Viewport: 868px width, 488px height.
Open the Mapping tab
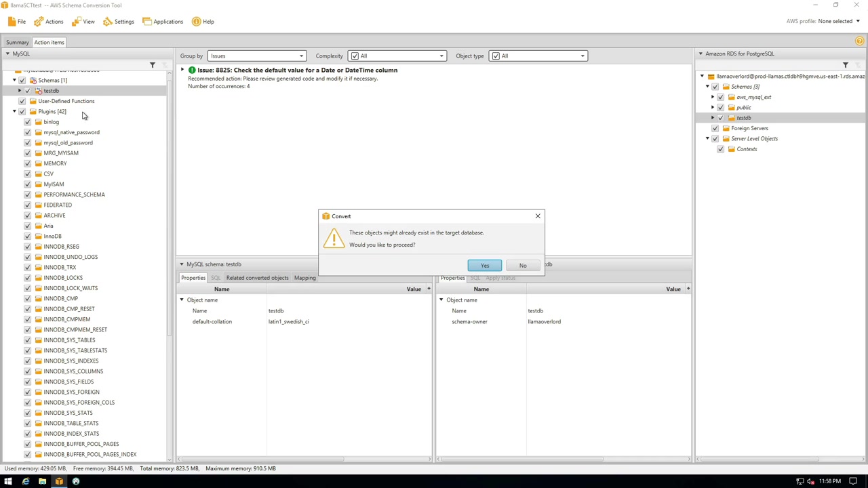click(x=304, y=278)
